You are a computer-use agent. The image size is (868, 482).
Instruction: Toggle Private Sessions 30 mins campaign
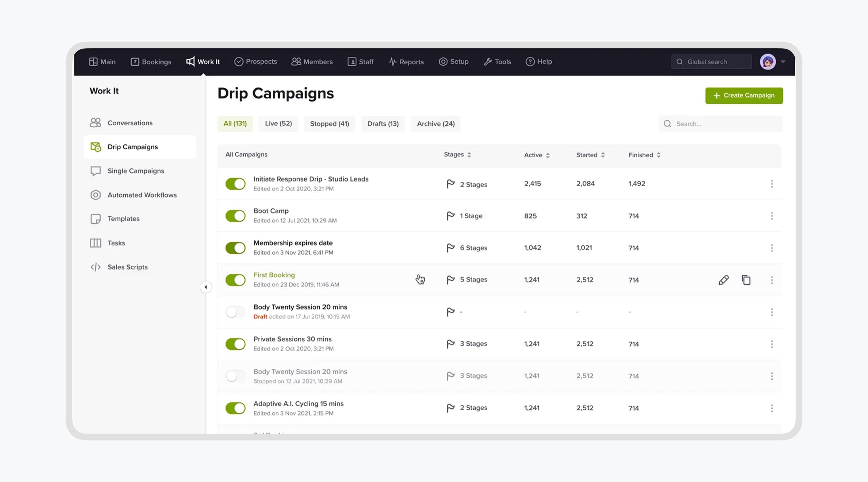(235, 344)
